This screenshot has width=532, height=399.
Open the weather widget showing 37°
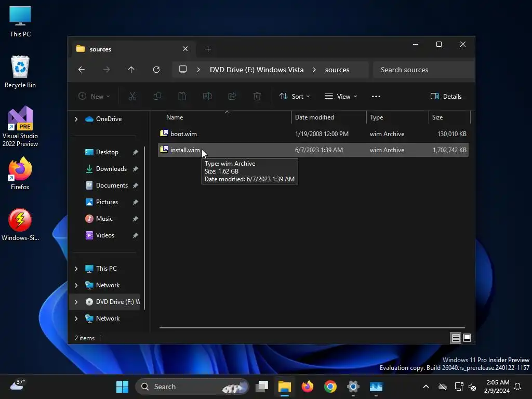(x=18, y=385)
